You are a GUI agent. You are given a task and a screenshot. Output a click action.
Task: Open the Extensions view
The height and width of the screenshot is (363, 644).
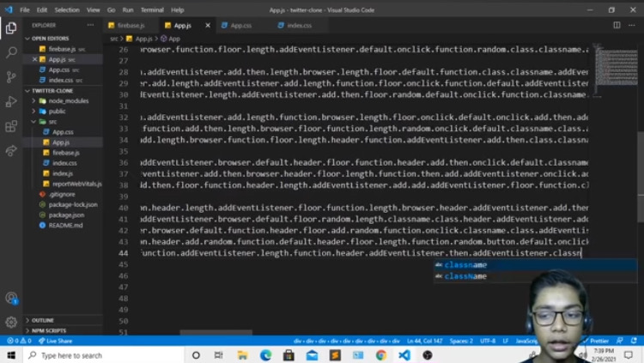click(x=11, y=126)
